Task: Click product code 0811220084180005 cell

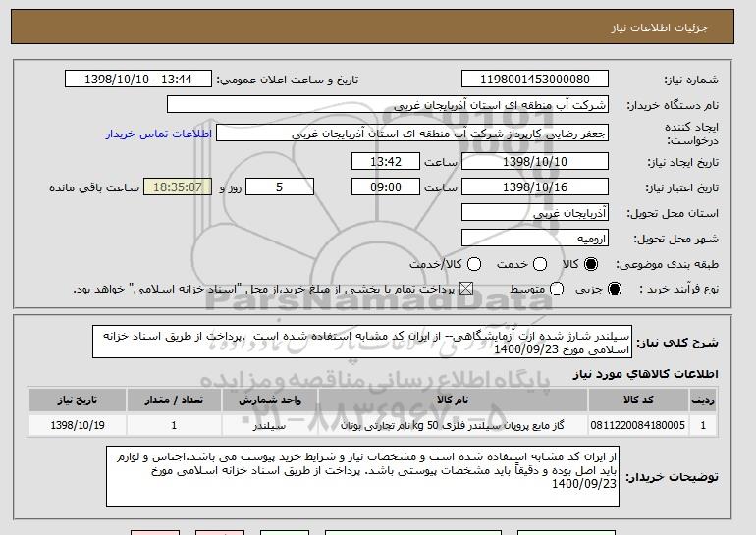Action: [x=638, y=425]
